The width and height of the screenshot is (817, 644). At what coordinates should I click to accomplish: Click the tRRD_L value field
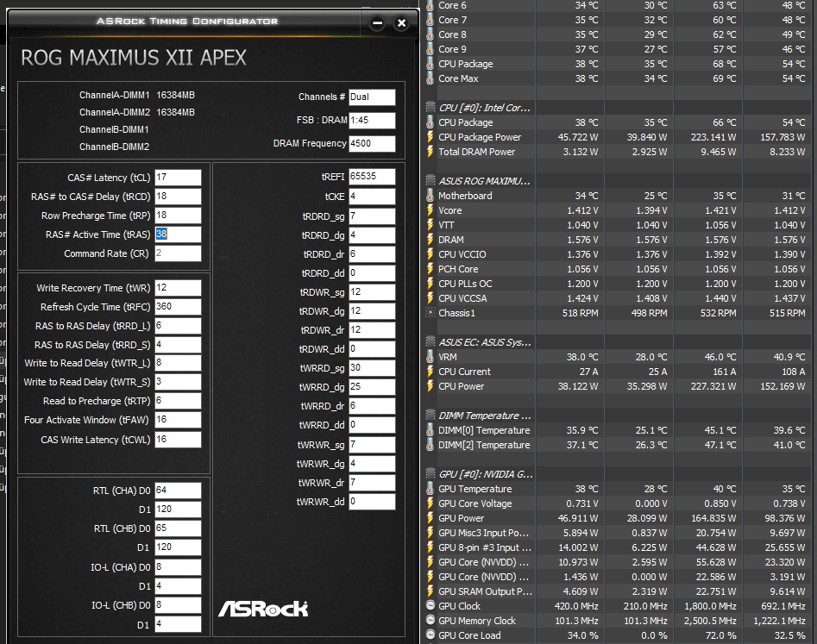coord(178,326)
